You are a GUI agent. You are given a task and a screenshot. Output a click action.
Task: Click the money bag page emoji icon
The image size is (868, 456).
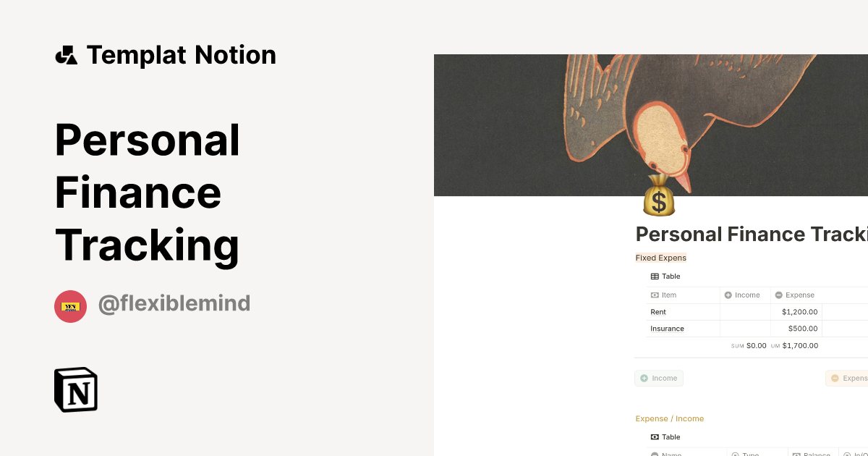(x=658, y=200)
